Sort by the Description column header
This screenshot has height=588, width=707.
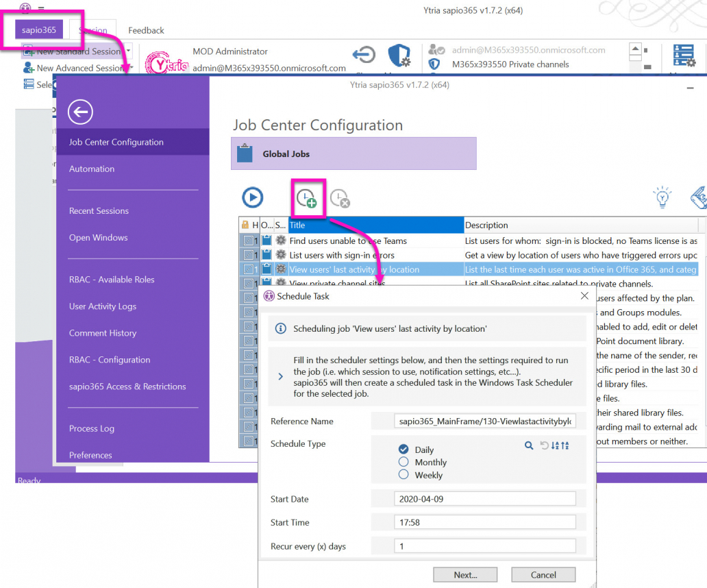click(581, 225)
